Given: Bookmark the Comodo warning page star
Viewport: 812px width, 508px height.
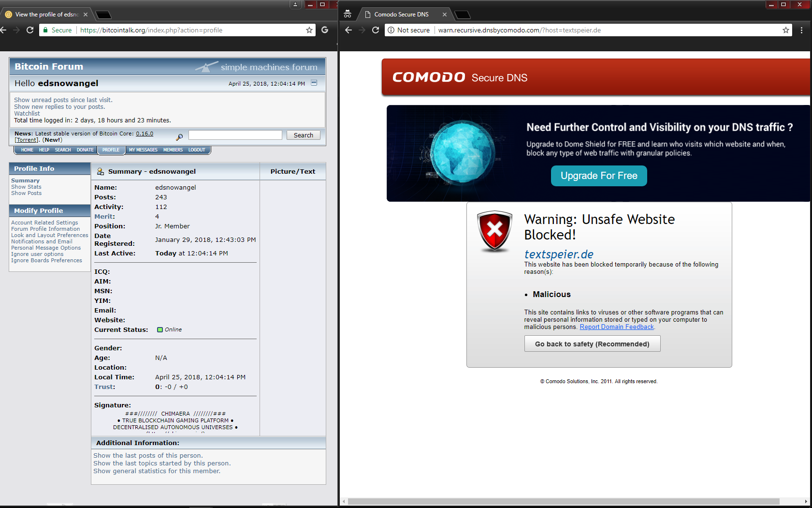Looking at the screenshot, I should coord(786,30).
